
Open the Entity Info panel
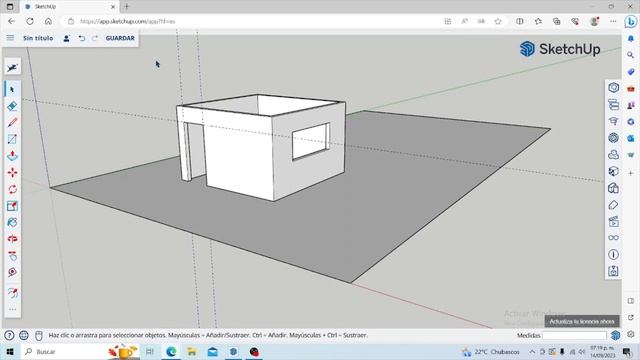point(613,88)
